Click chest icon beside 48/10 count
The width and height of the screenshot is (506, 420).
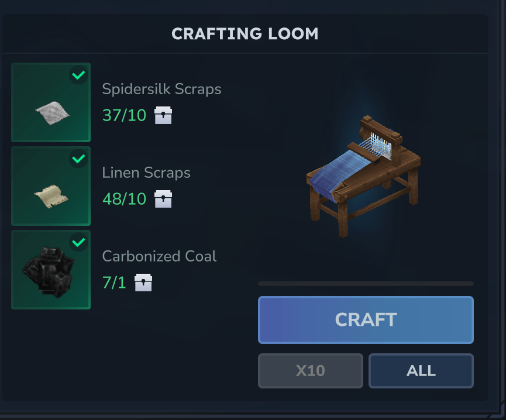163,199
